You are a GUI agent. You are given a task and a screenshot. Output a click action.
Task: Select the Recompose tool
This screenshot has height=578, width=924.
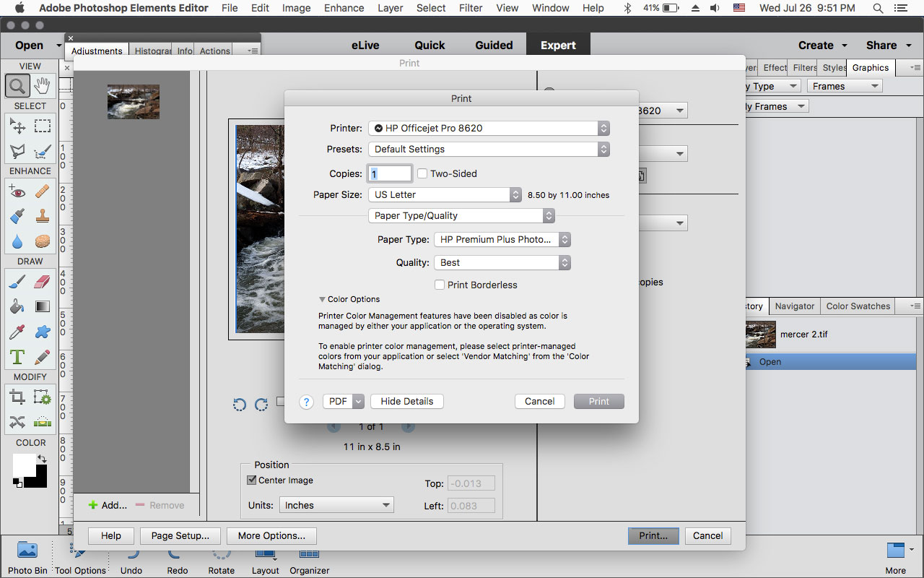[43, 397]
